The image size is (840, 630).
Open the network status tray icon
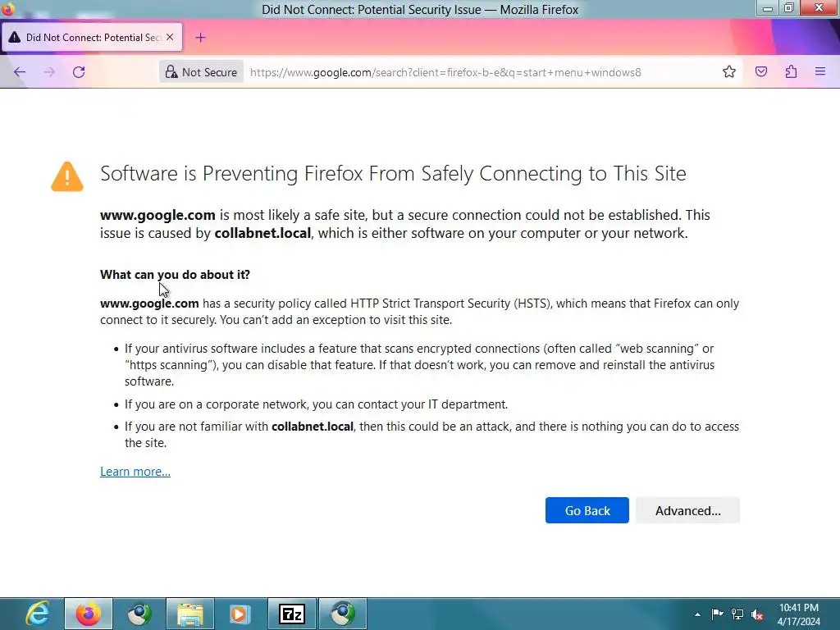[737, 614]
